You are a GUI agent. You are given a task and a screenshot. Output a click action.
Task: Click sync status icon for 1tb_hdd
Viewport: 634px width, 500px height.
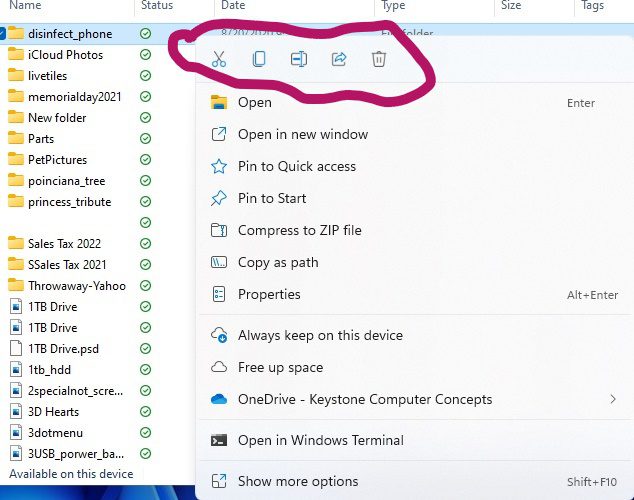pos(146,370)
